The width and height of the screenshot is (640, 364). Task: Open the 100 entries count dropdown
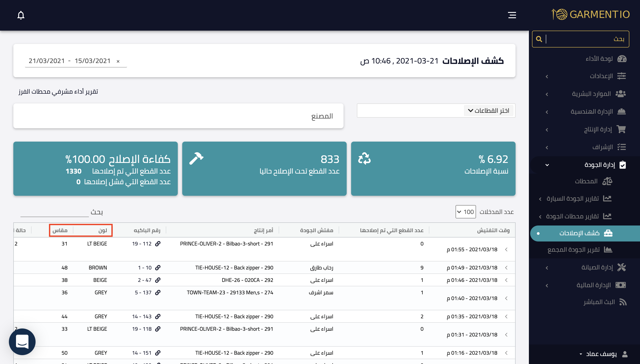tap(465, 212)
